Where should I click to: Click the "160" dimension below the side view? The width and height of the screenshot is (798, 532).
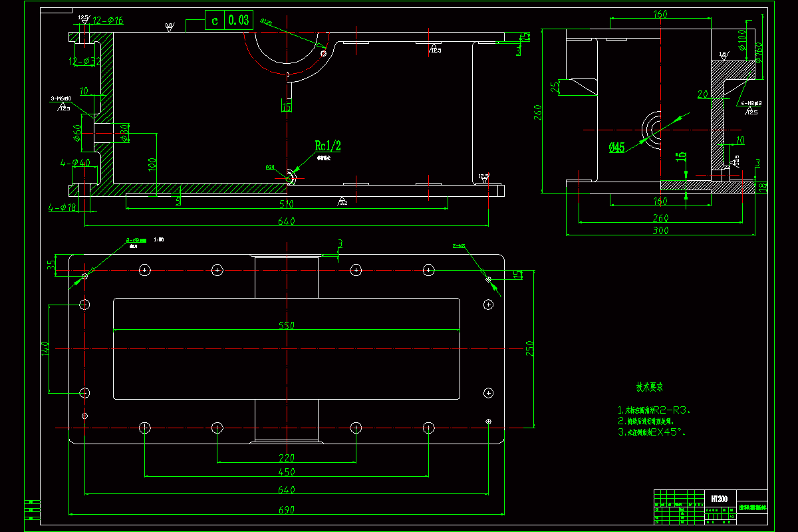tap(660, 201)
